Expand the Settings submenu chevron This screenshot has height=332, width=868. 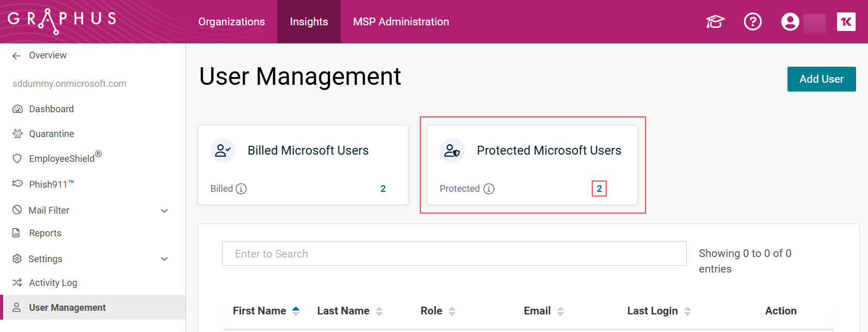(x=165, y=259)
